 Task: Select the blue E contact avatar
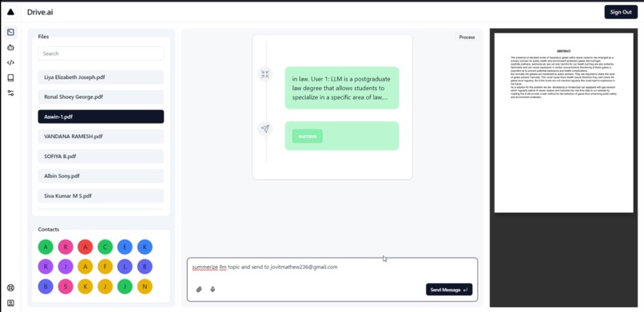tap(125, 247)
